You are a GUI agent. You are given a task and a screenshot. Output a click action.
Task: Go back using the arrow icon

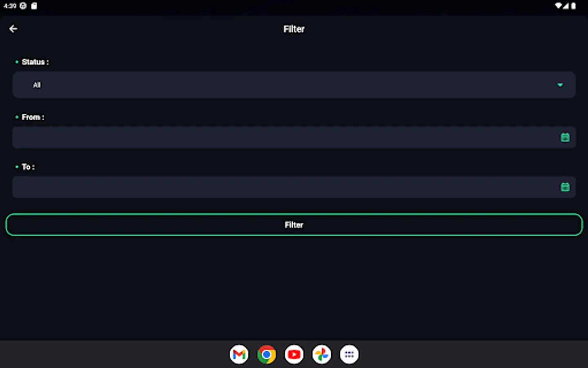pyautogui.click(x=13, y=29)
